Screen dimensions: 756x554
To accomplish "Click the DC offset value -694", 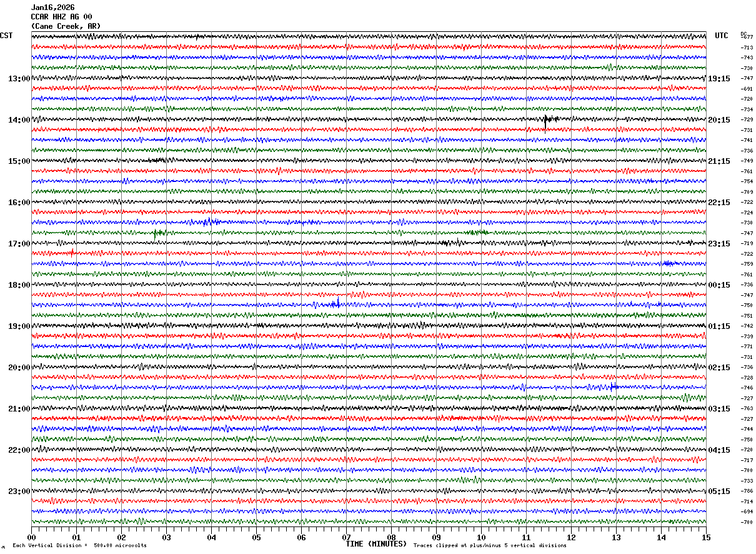I will (x=747, y=511).
